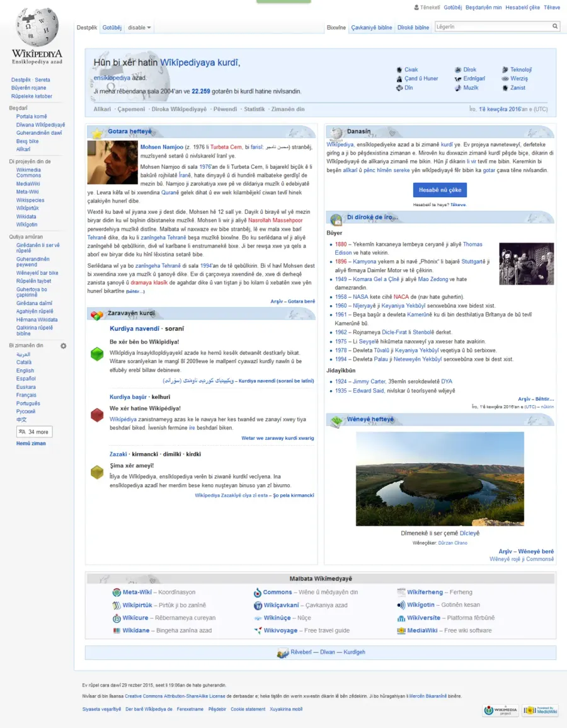Click the Dîrok portal icon

click(458, 69)
